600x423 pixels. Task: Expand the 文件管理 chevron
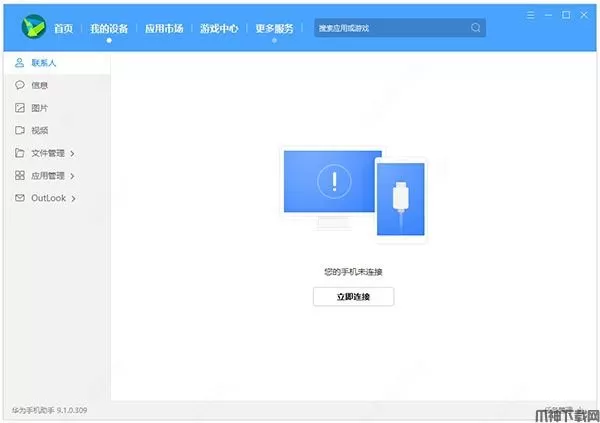tap(72, 154)
